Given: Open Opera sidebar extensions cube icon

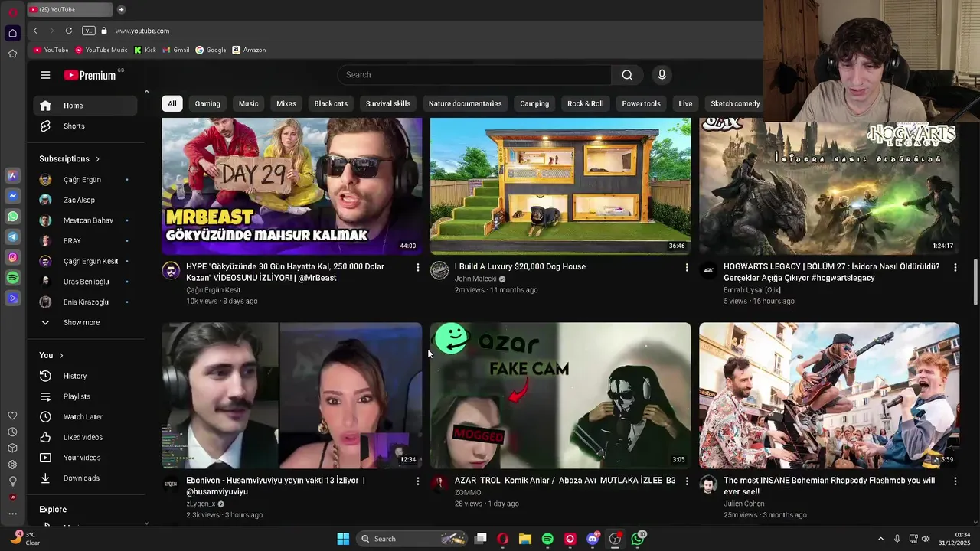Looking at the screenshot, I should (x=12, y=448).
